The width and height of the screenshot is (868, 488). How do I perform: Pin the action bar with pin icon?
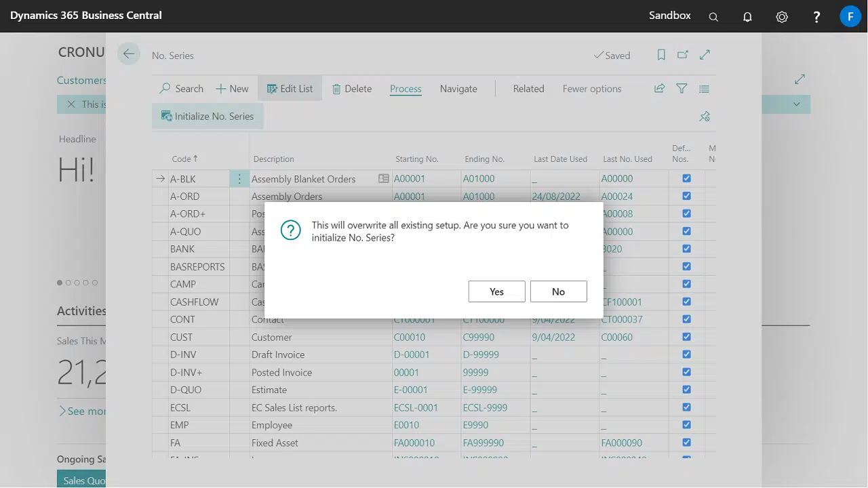705,117
